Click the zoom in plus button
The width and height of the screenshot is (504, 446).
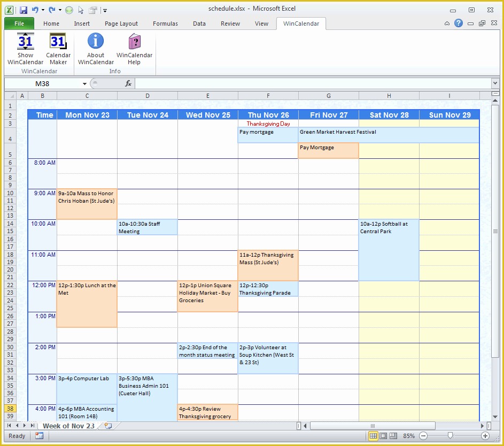click(x=485, y=436)
